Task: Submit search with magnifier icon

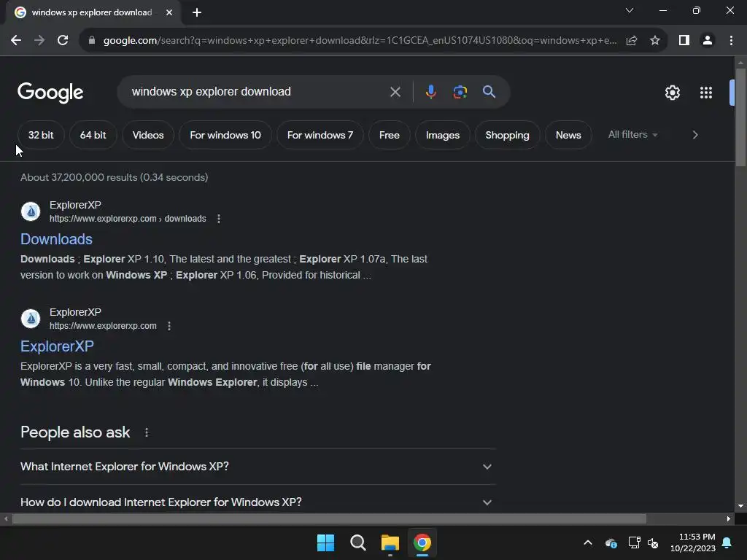Action: [x=489, y=92]
